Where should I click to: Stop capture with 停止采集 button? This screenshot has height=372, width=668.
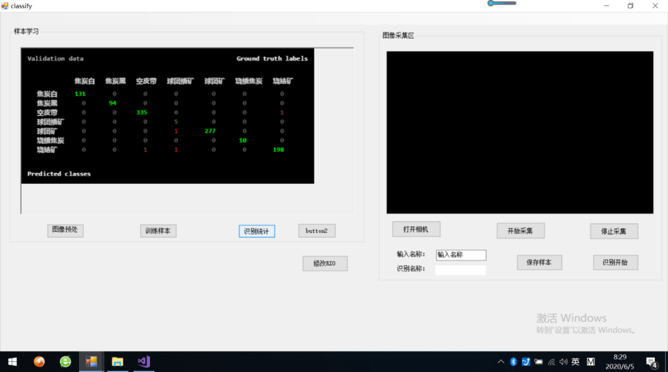[614, 231]
